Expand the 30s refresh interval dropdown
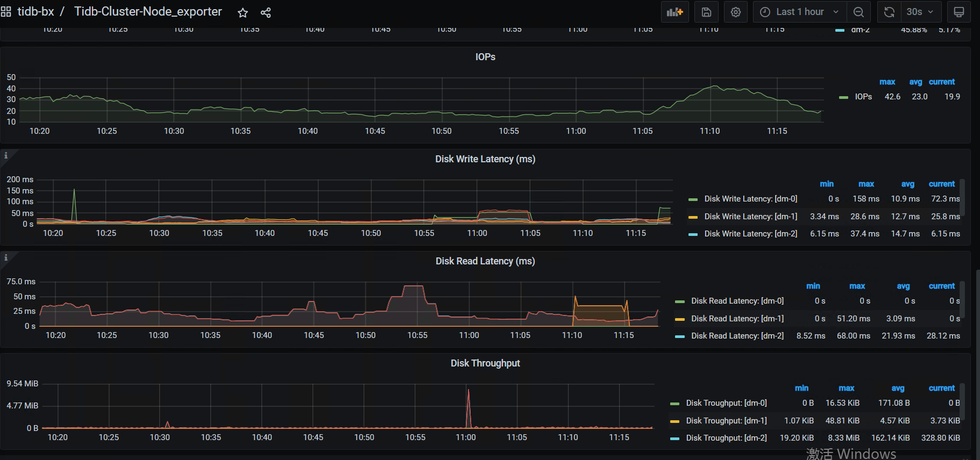Viewport: 980px width, 460px height. (x=921, y=12)
